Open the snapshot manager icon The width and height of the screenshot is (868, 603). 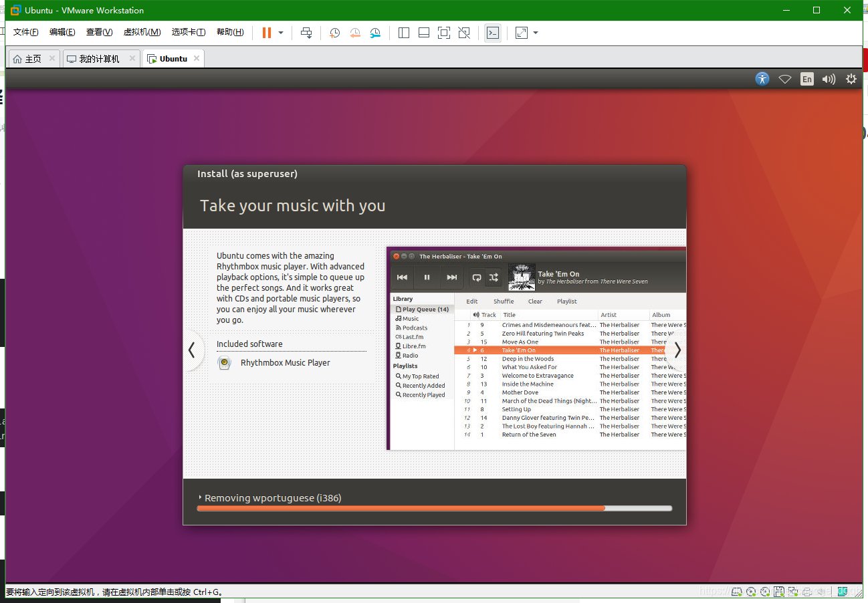tap(375, 33)
